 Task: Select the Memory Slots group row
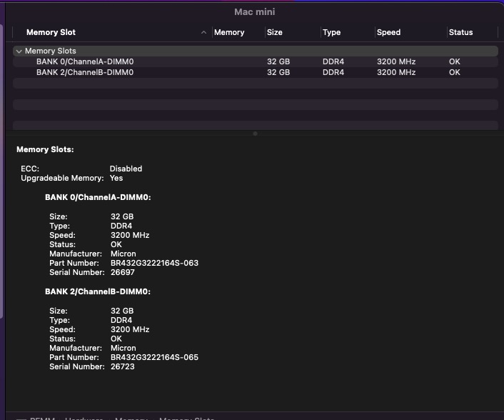[256, 51]
